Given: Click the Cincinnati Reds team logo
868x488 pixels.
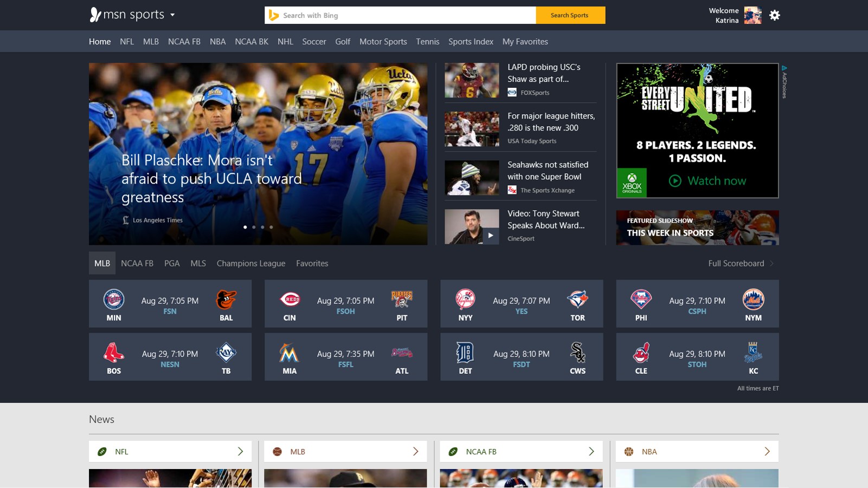Looking at the screenshot, I should pos(290,300).
